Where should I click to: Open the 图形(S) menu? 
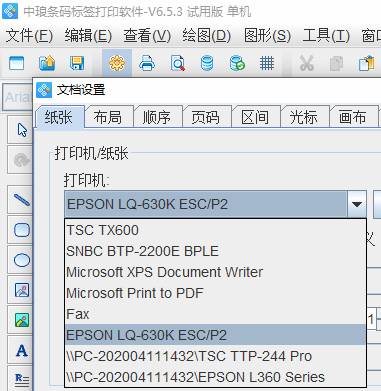point(267,35)
